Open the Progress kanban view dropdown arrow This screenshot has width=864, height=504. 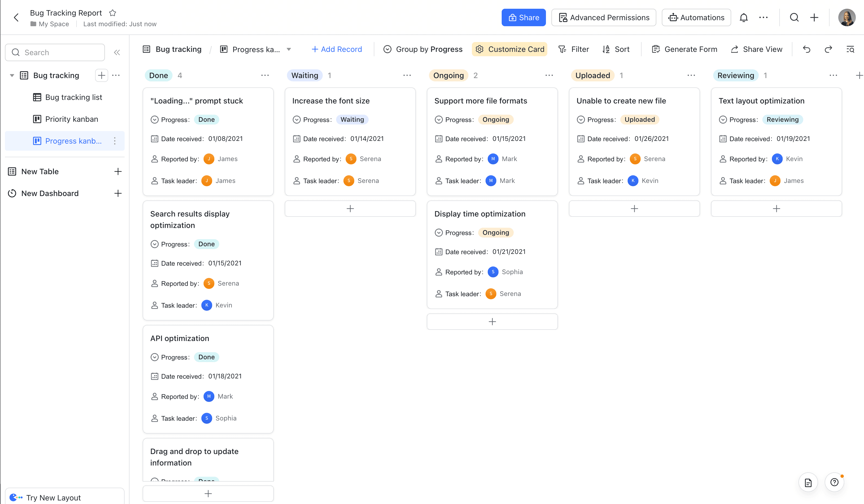(x=289, y=49)
